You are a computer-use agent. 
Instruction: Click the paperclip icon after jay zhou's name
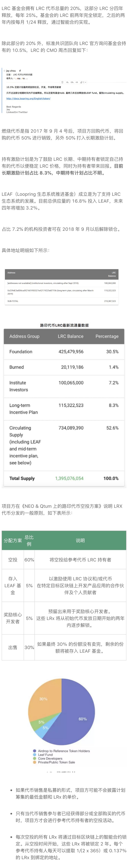20,71
